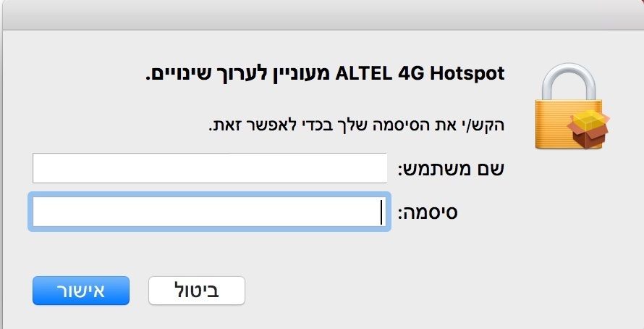Click the metal shackle of the padlock
Image resolution: width=644 pixels, height=329 pixels.
[x=568, y=76]
